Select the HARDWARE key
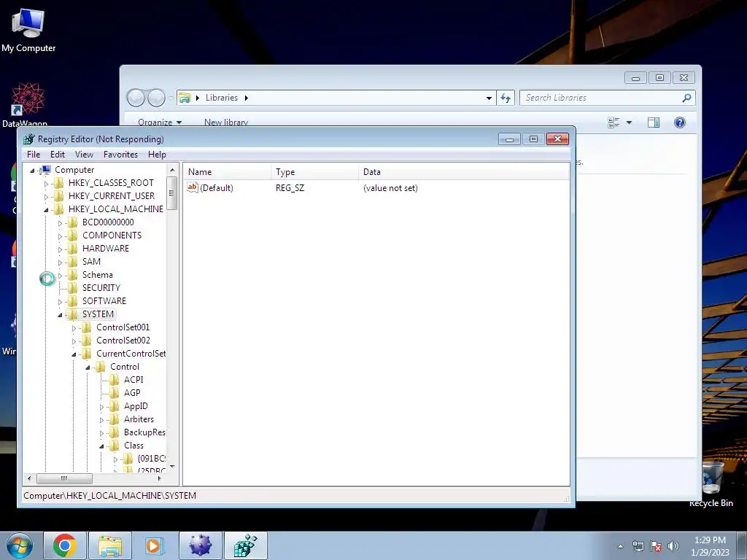This screenshot has width=747, height=560. (105, 248)
